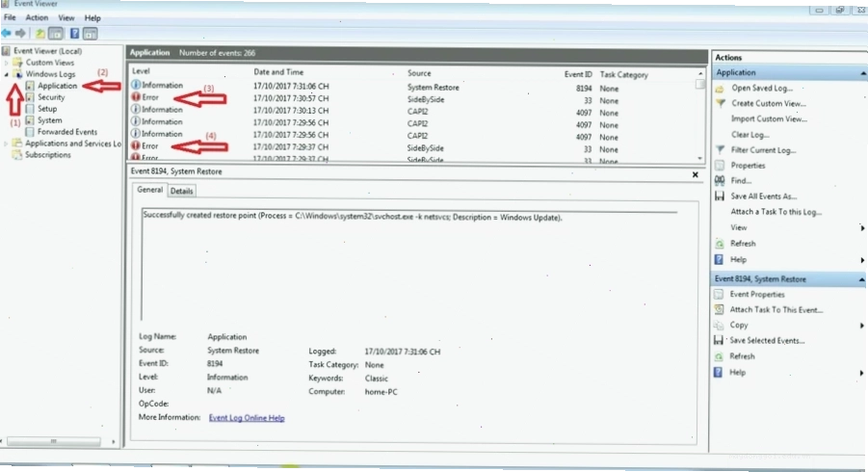Collapse the Application section in Actions pane
This screenshot has height=472, width=868.
pos(863,73)
